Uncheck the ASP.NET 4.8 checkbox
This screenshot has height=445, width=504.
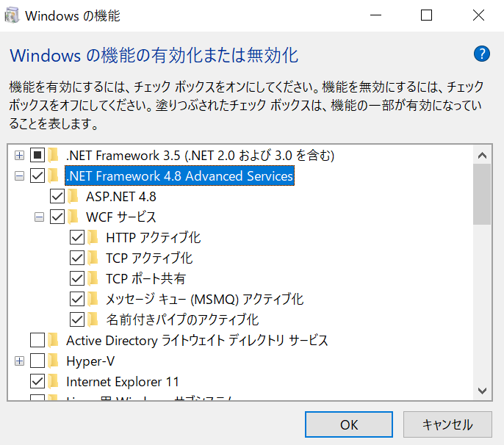tap(57, 197)
